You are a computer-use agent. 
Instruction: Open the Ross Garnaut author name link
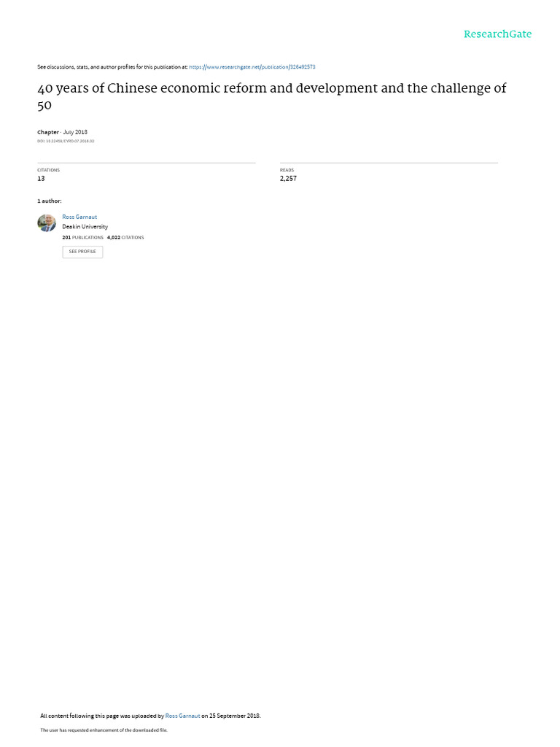coord(79,217)
